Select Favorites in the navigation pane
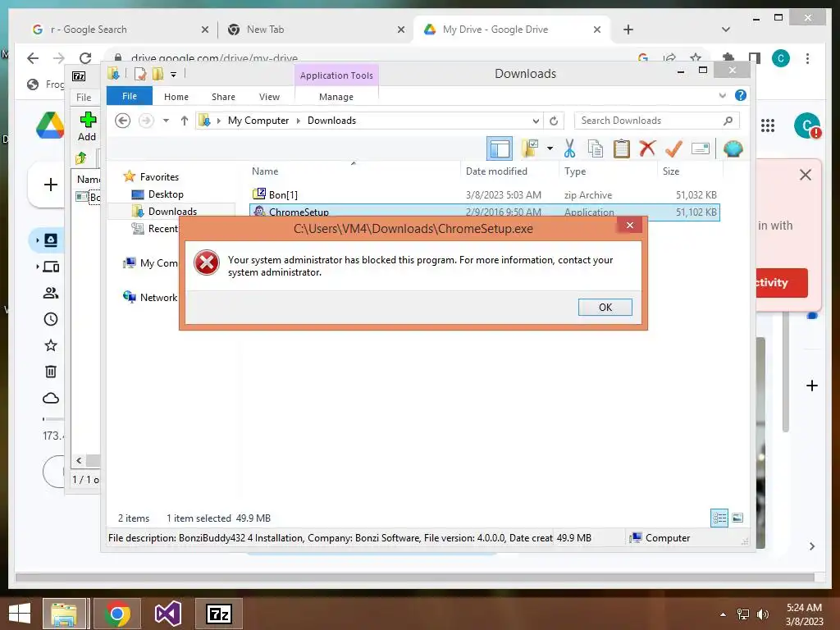 click(x=152, y=177)
